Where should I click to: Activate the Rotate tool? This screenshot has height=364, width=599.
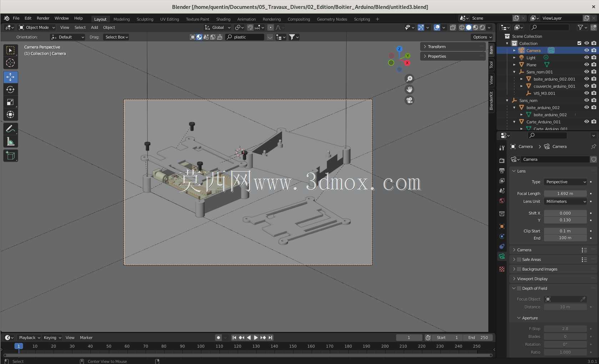(10, 89)
